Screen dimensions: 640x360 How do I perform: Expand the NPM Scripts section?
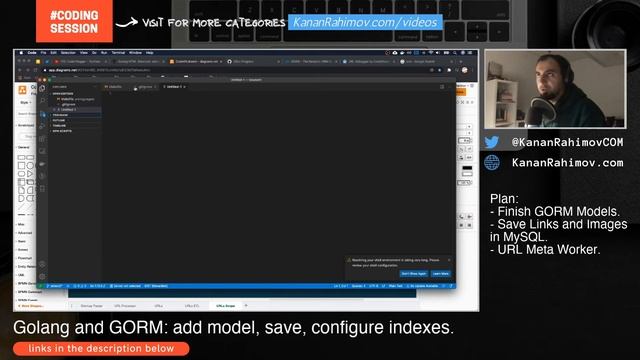coord(76,131)
